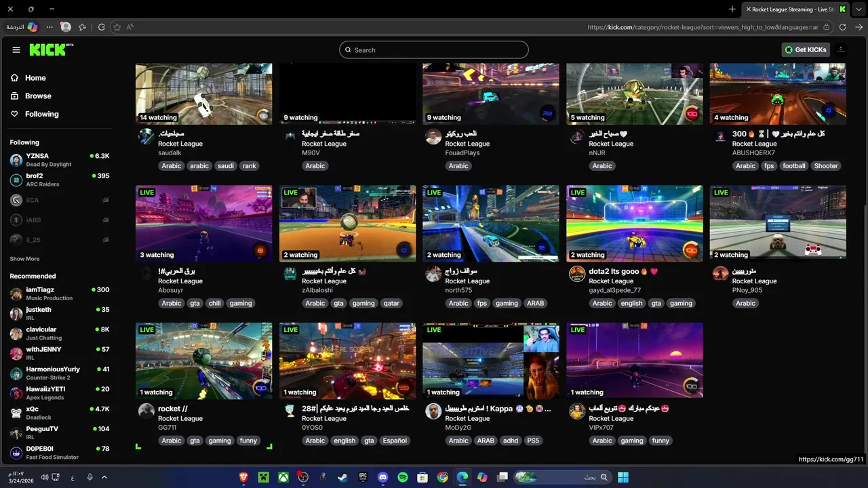Open the hamburger sidebar menu
Viewport: 868px width, 488px height.
16,50
